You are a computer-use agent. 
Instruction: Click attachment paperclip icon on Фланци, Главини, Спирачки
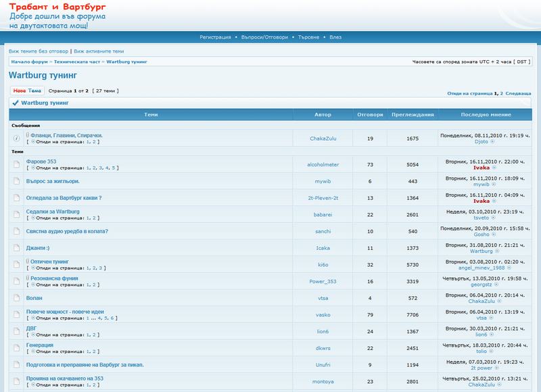pyautogui.click(x=28, y=135)
